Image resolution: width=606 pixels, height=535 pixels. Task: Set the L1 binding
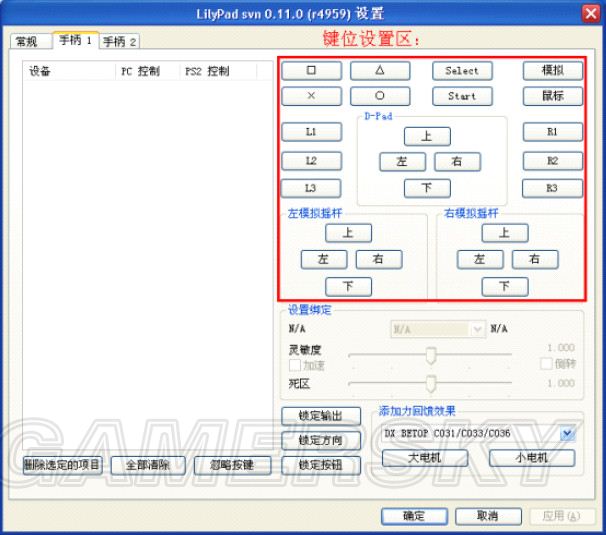click(x=312, y=132)
